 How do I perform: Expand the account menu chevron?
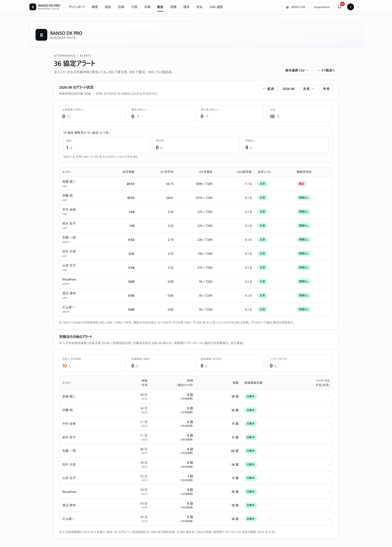click(358, 7)
